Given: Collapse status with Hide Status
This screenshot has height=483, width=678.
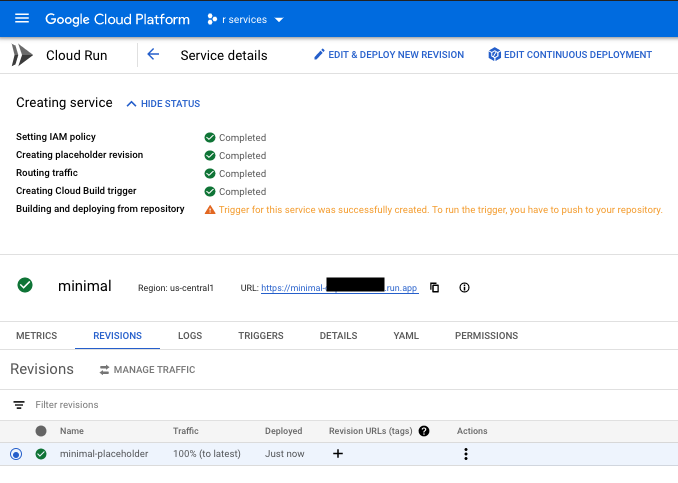Looking at the screenshot, I should [x=163, y=104].
